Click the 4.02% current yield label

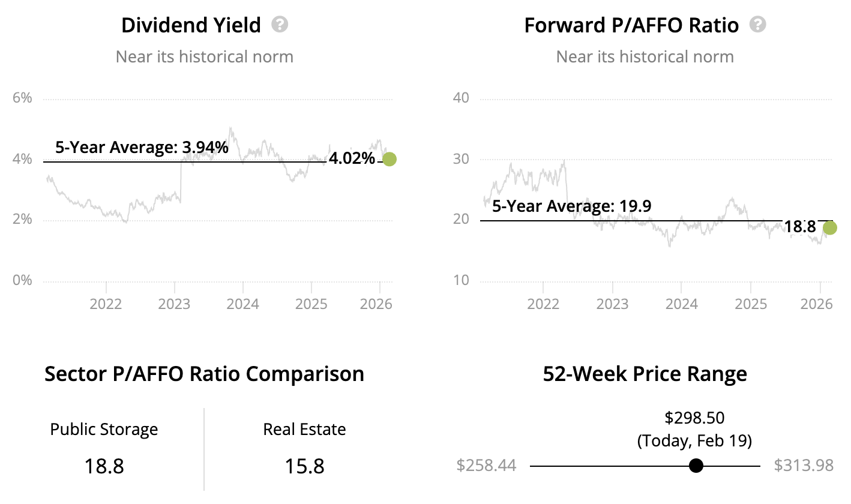click(352, 159)
